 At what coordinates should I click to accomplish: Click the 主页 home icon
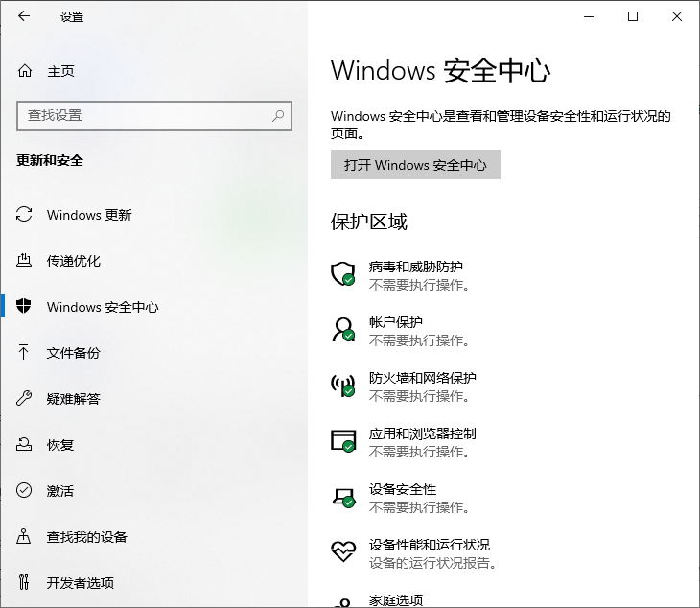click(x=25, y=71)
